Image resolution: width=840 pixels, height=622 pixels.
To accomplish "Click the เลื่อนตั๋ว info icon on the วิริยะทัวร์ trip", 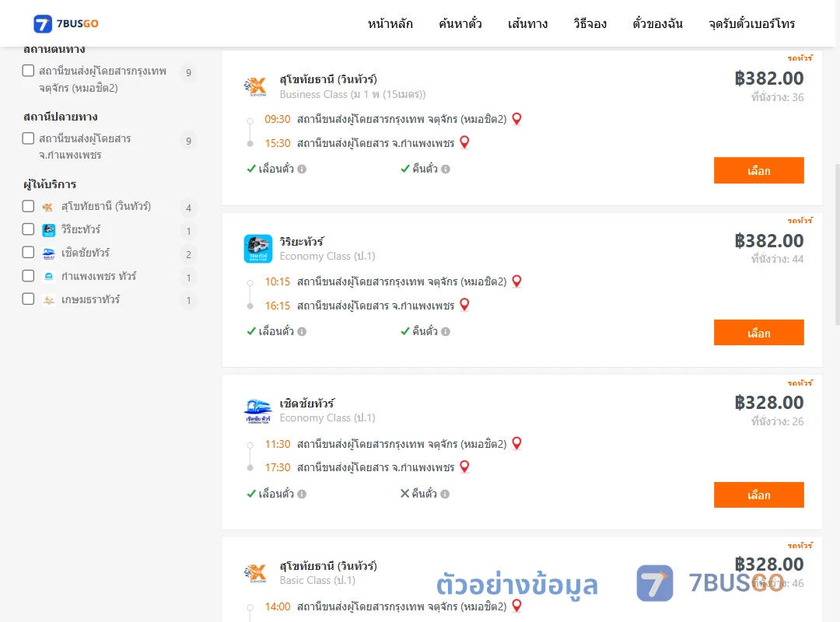I will pos(302,332).
